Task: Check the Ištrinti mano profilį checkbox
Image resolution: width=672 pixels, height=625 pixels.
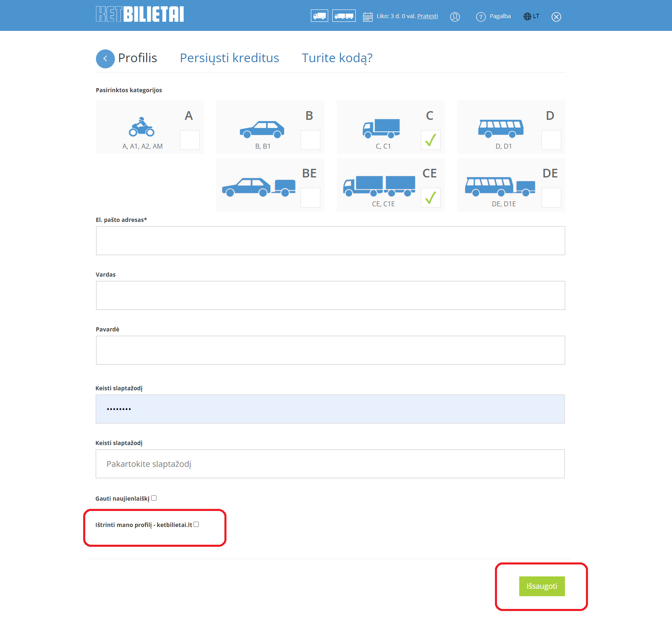Action: 196,525
